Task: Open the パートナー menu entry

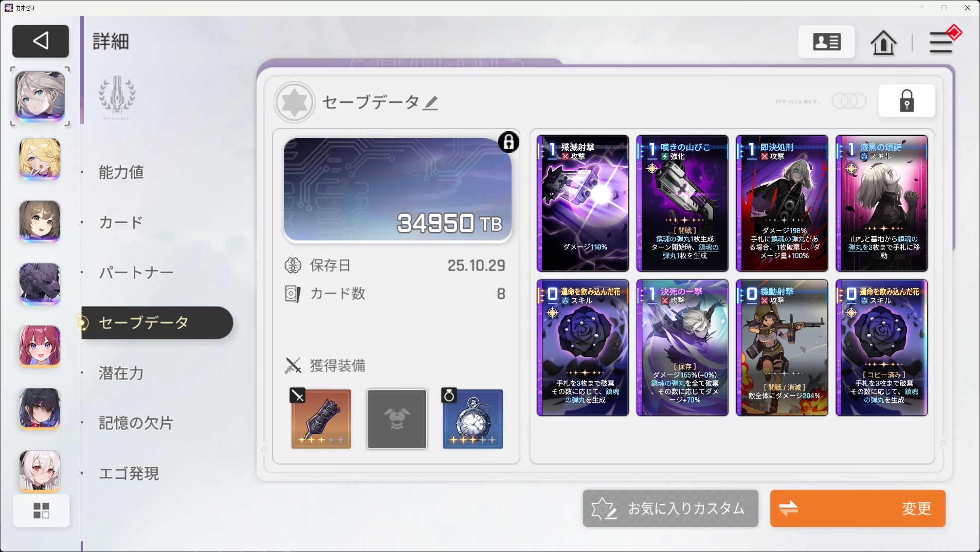Action: [x=136, y=272]
